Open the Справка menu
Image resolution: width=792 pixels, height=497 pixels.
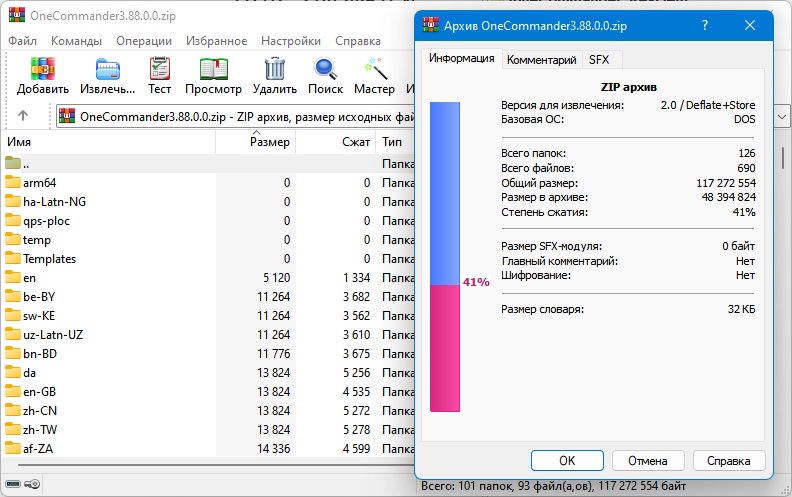[x=358, y=41]
